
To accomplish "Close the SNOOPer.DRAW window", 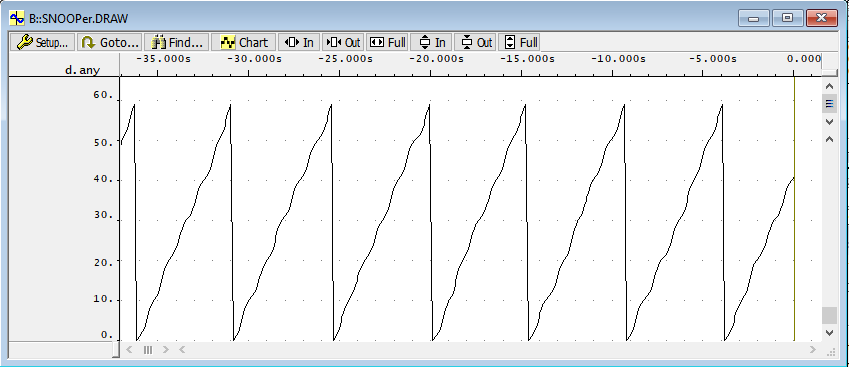I will pyautogui.click(x=822, y=18).
